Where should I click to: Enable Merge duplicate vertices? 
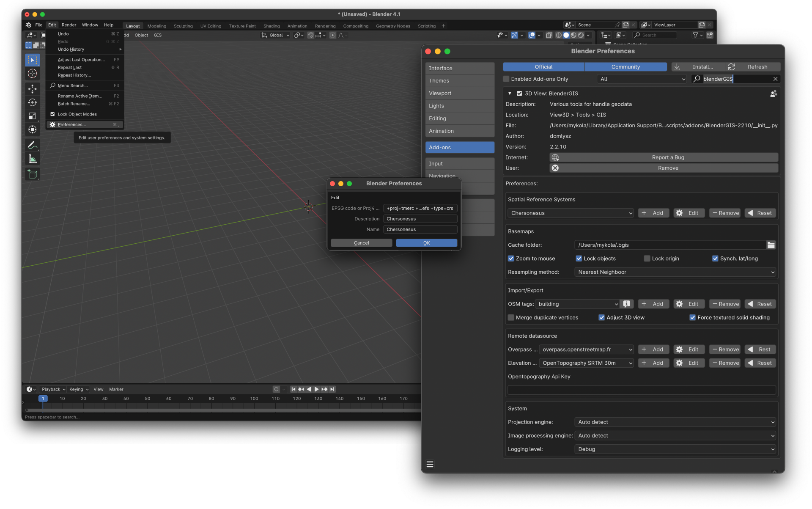click(511, 317)
